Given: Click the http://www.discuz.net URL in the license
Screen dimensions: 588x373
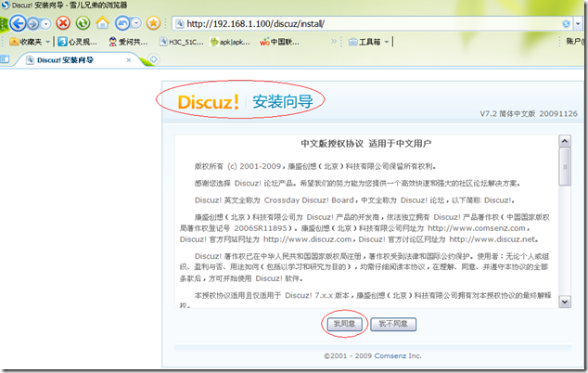Looking at the screenshot, I should point(492,239).
